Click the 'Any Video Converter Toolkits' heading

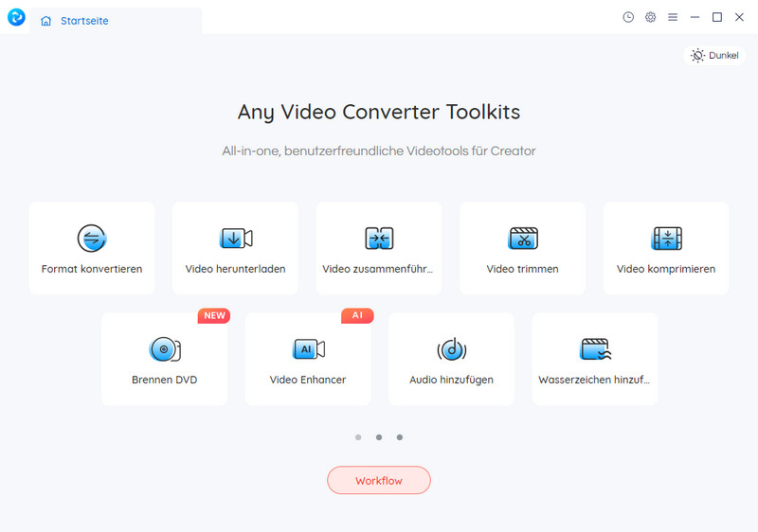tap(379, 112)
